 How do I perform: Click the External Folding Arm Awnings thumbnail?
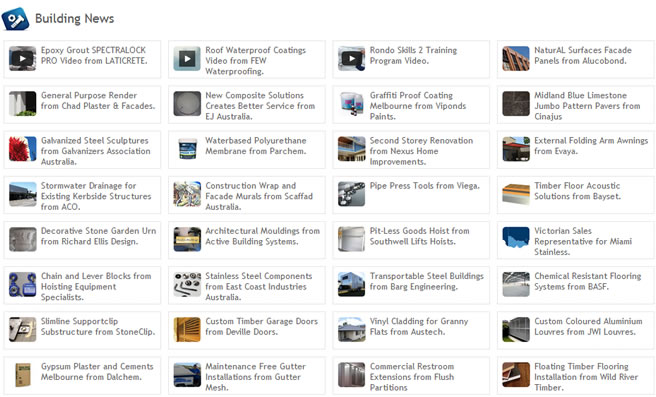[x=516, y=149]
